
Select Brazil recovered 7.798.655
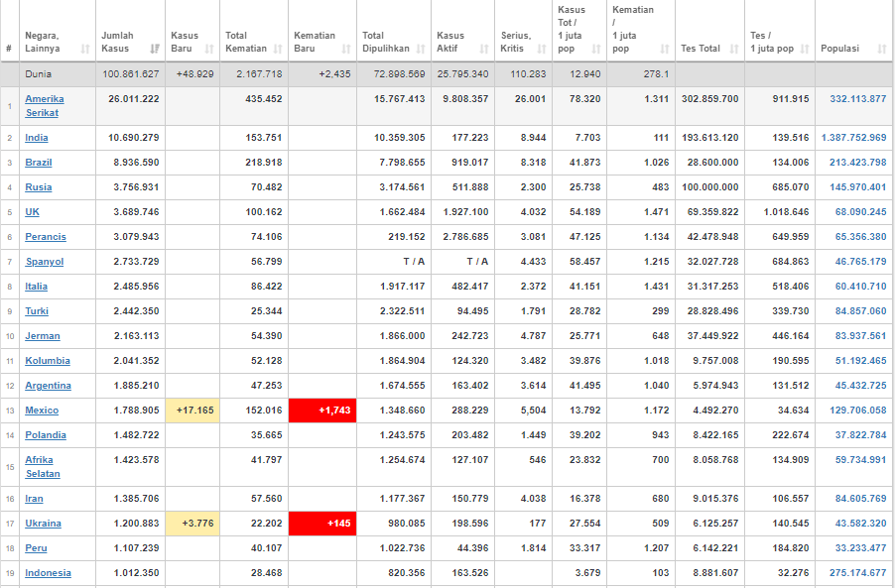(403, 162)
